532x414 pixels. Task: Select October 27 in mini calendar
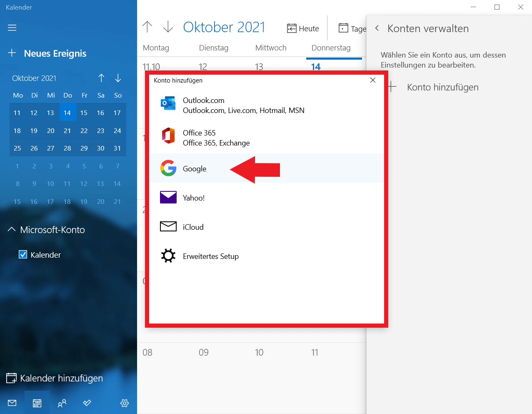click(51, 148)
